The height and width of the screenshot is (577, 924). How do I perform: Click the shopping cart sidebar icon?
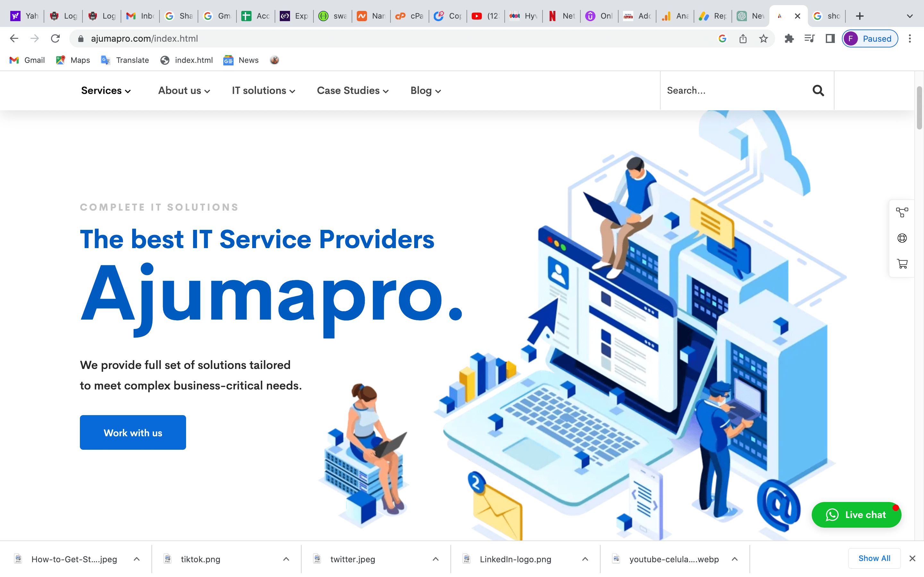point(902,264)
